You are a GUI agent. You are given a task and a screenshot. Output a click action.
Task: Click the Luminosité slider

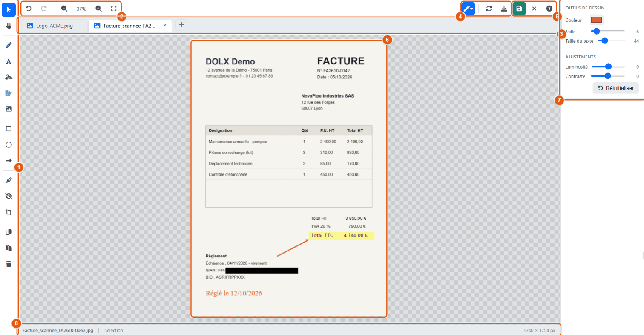point(608,66)
